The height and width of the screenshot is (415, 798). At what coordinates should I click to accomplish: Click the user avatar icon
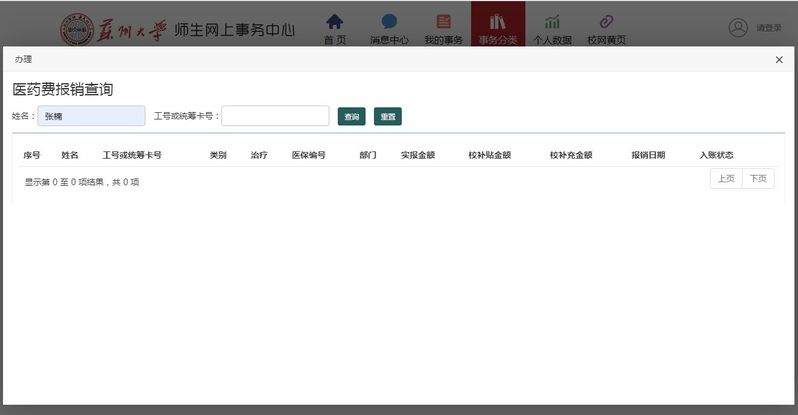coord(738,28)
